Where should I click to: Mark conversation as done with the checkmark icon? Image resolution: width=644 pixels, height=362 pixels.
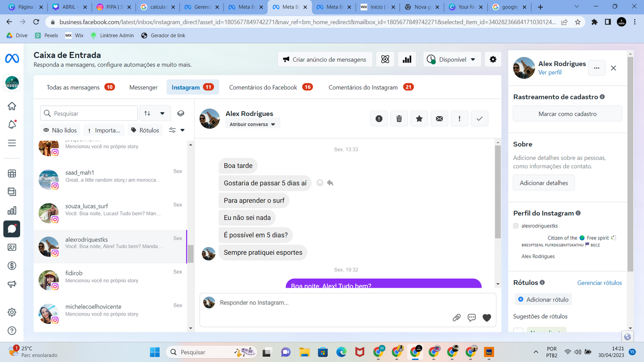(480, 119)
